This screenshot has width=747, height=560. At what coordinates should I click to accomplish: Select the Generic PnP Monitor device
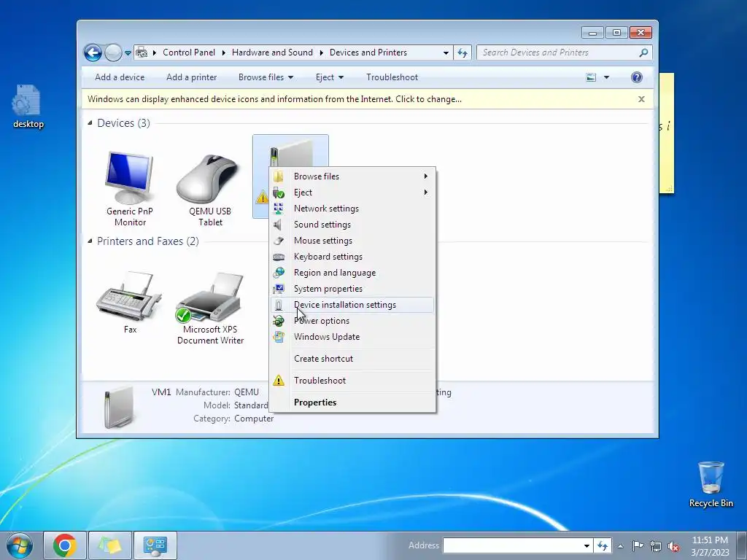click(130, 189)
